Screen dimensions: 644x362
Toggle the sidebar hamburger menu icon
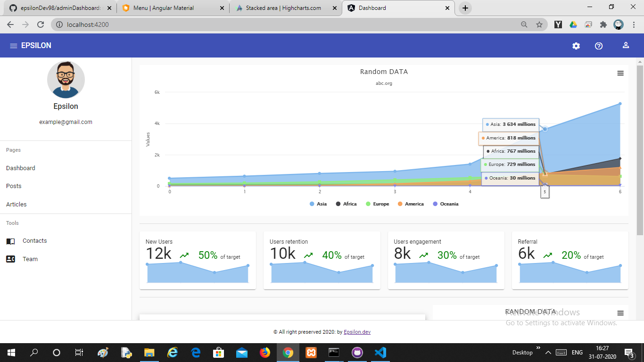point(14,46)
